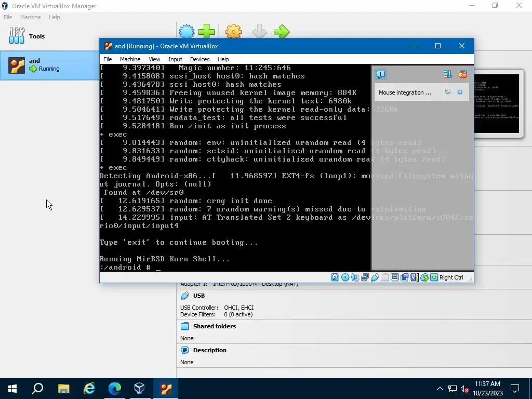Select the 'and' running VM in the list
Image resolution: width=532 pixels, height=399 pixels.
point(49,65)
